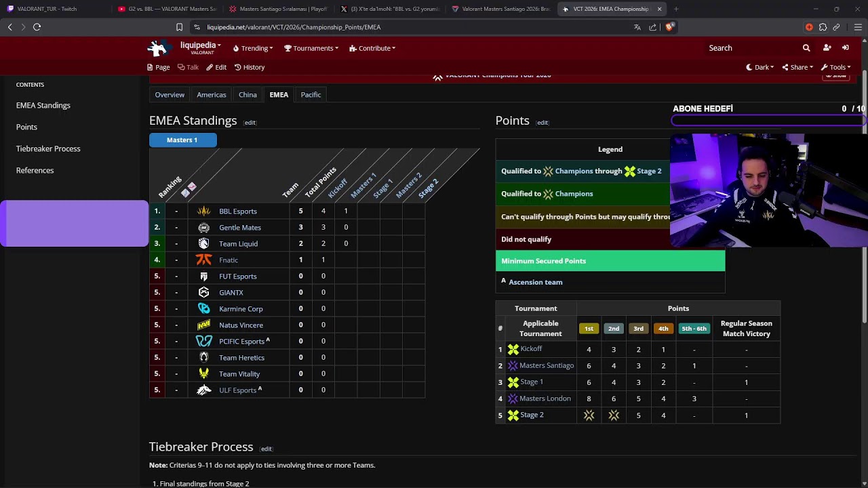The height and width of the screenshot is (488, 868).
Task: Open the Dark theme dropdown
Action: [760, 67]
